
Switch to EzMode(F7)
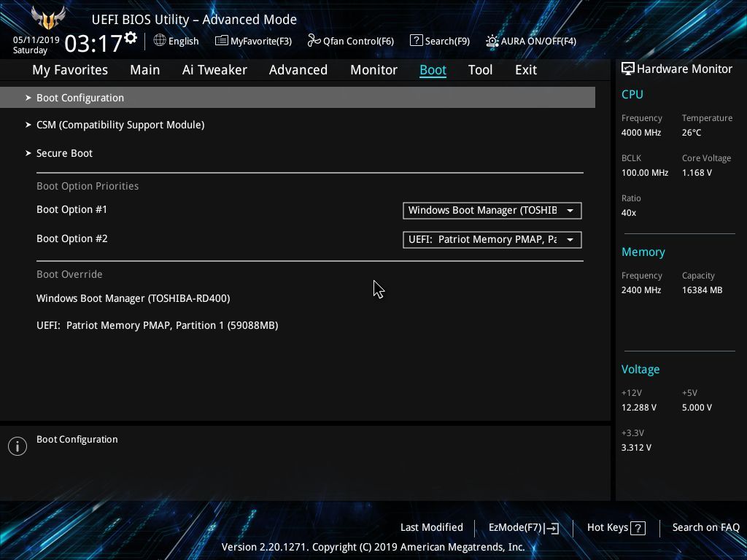click(x=515, y=528)
